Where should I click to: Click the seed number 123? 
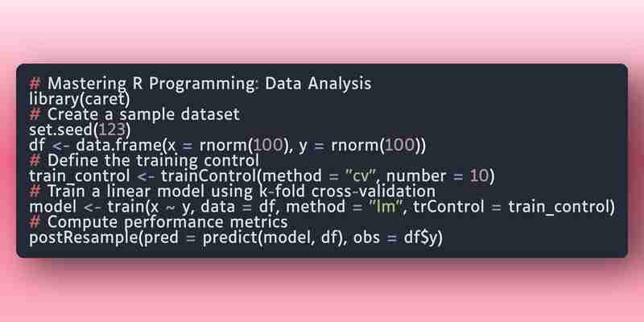[112, 130]
